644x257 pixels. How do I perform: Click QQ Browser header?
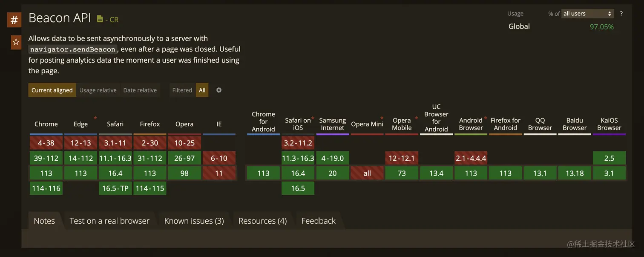[x=540, y=124]
